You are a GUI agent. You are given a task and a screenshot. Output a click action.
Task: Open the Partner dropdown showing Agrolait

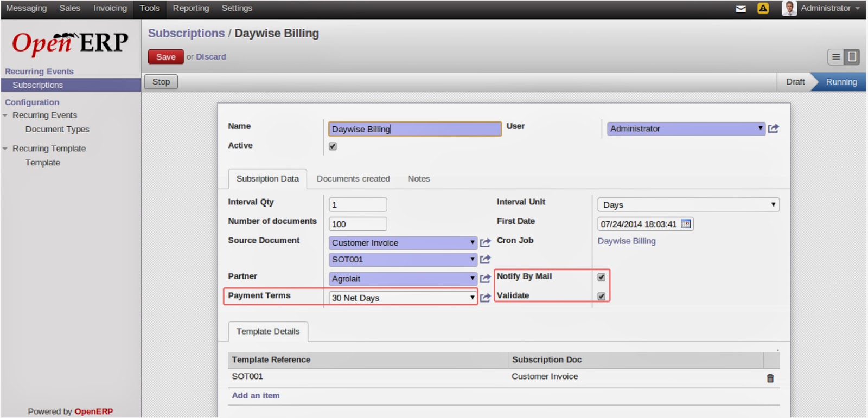coord(403,279)
